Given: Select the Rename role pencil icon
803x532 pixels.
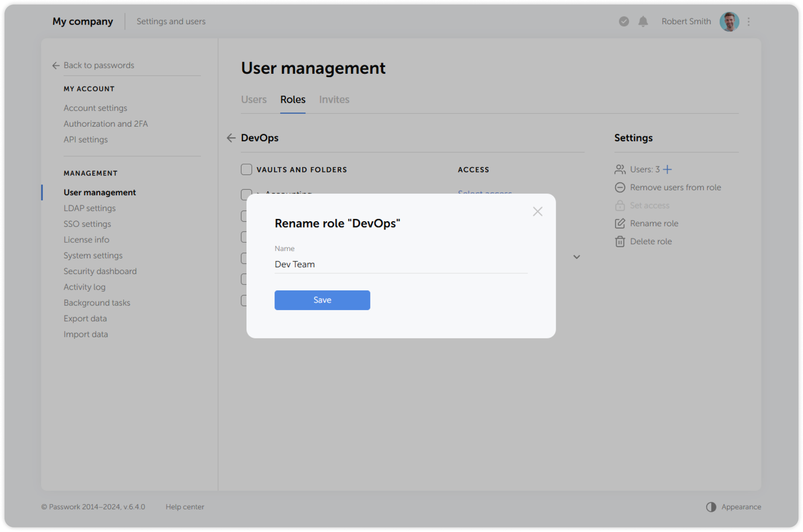Looking at the screenshot, I should click(x=620, y=223).
